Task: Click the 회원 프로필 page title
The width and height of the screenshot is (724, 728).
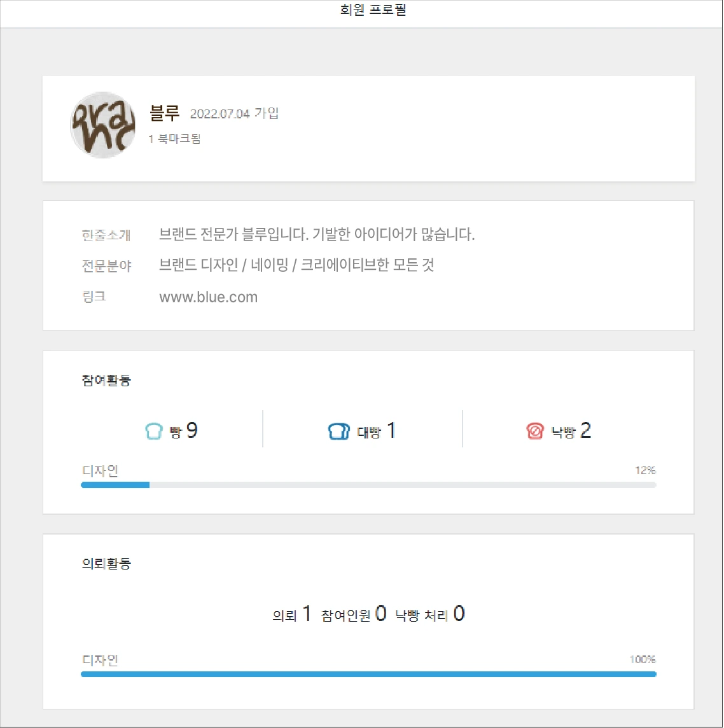Action: (x=373, y=10)
